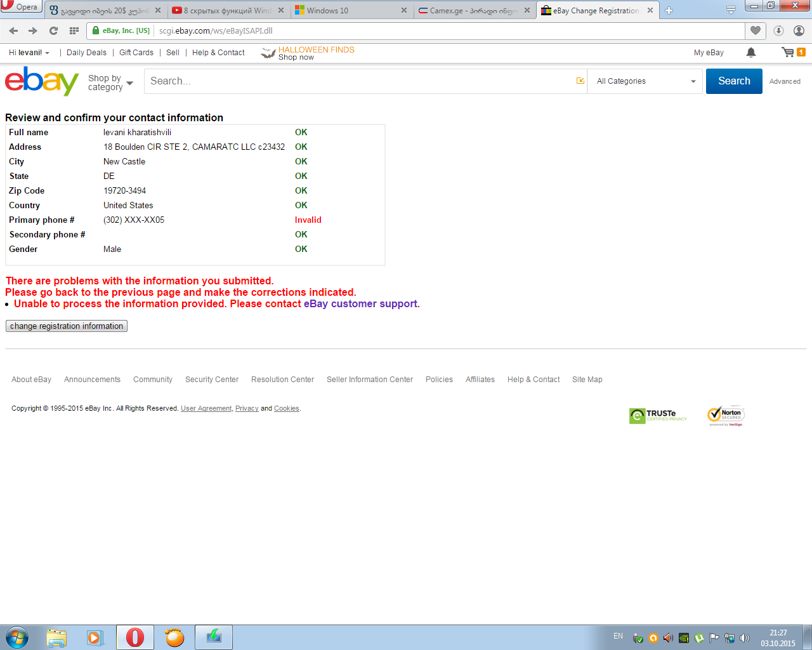This screenshot has width=812, height=650.
Task: Open the browser user profile icon
Action: pos(799,30)
